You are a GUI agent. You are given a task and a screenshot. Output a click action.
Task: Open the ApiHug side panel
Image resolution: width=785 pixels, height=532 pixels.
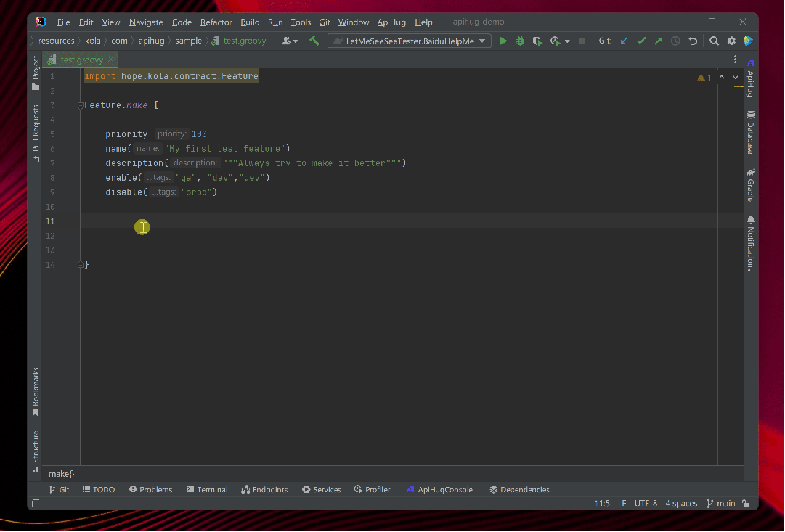(750, 78)
